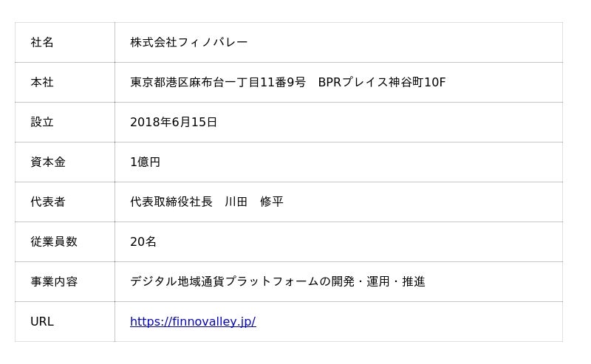Viewport: 591px width, 364px height.
Task: Click the 社名 row label
Action: [x=42, y=42]
